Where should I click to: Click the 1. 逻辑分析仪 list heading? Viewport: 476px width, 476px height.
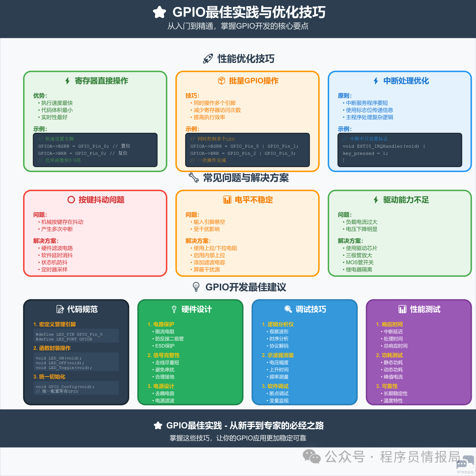point(278,324)
